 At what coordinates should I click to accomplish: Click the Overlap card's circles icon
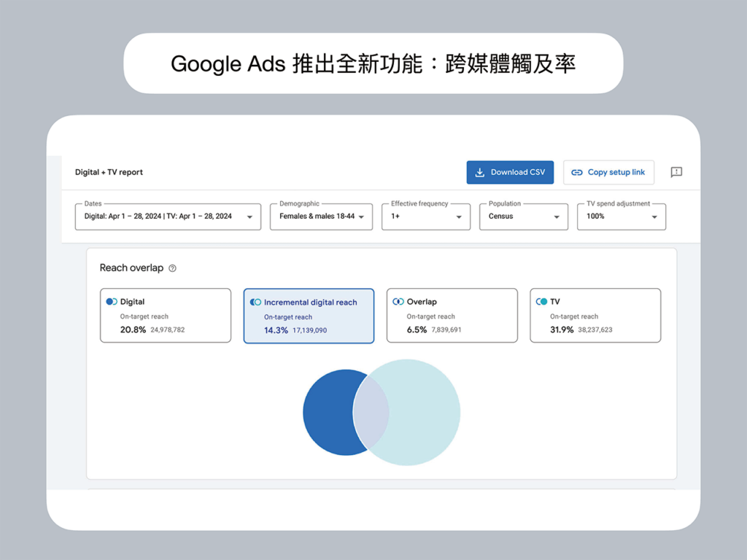[x=398, y=302]
